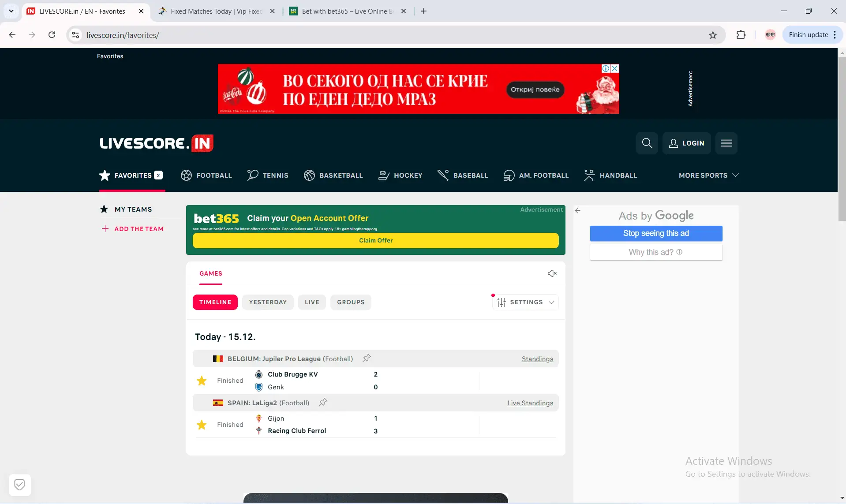Viewport: 846px width, 504px height.
Task: Go to the Basketball section
Action: coord(333,175)
